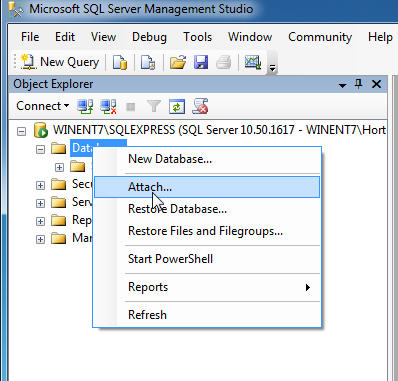Open the Debug menu

click(x=149, y=37)
